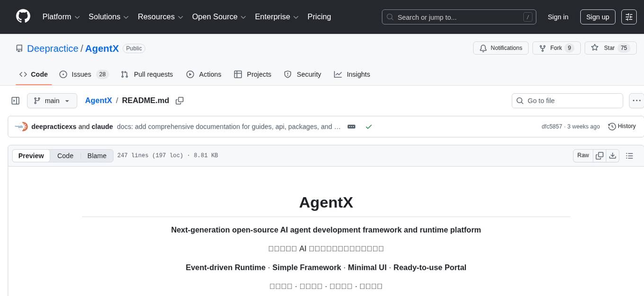Click the verified commit checkmark badge
This screenshot has height=296, width=644.
click(x=369, y=126)
